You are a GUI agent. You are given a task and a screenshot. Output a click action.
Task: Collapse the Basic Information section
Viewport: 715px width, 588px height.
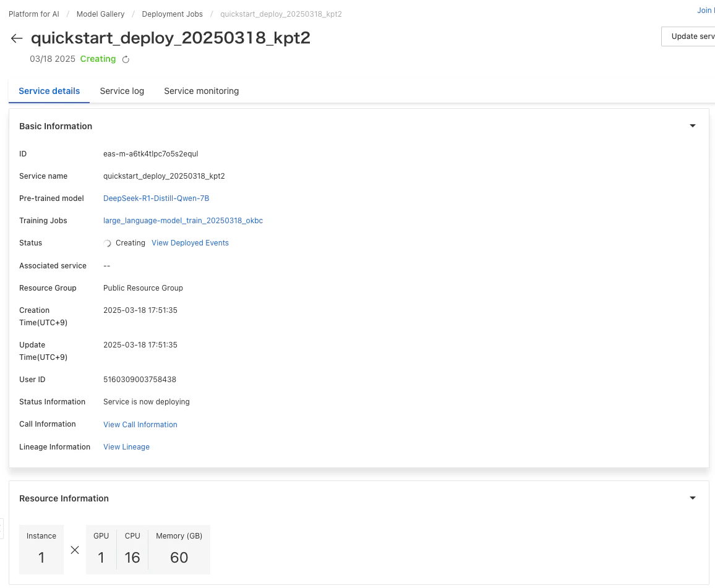coord(692,126)
